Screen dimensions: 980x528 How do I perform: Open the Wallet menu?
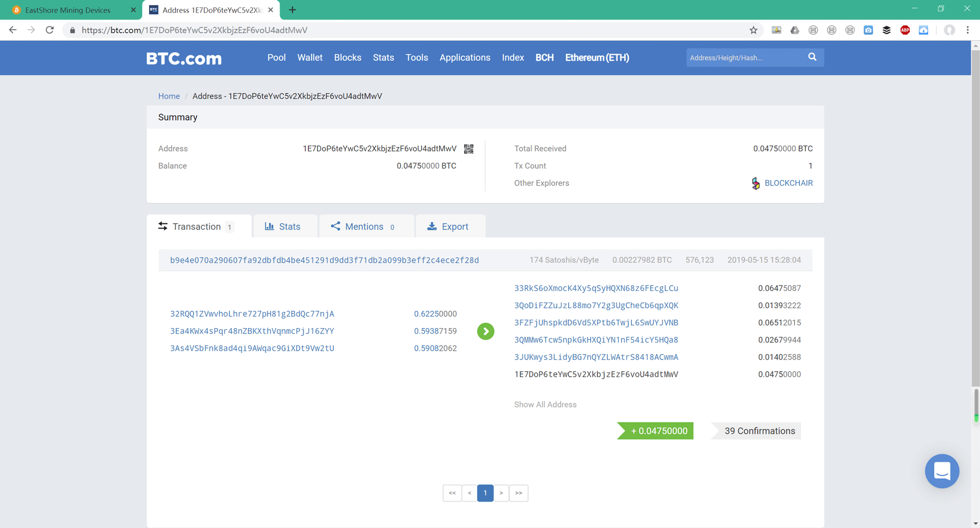[x=310, y=57]
